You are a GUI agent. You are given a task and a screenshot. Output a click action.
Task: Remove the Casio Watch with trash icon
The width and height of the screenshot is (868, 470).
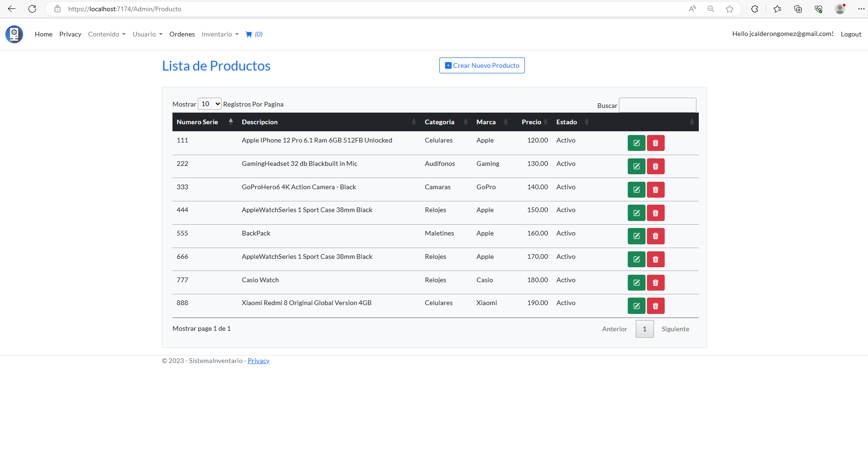655,283
